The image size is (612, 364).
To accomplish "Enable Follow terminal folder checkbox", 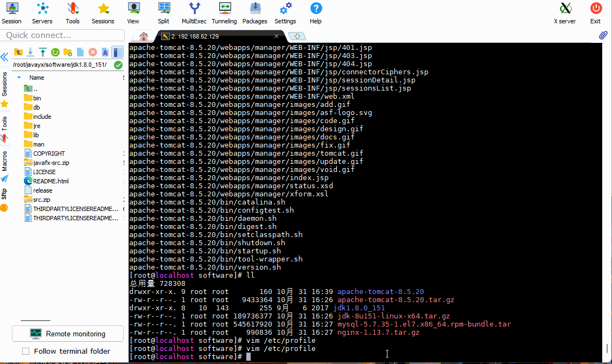I will (25, 351).
